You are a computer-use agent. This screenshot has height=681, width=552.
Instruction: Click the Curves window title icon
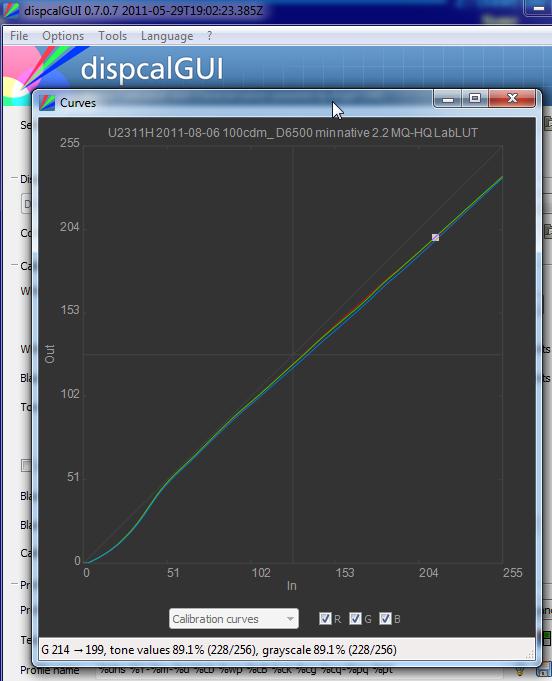(x=47, y=103)
